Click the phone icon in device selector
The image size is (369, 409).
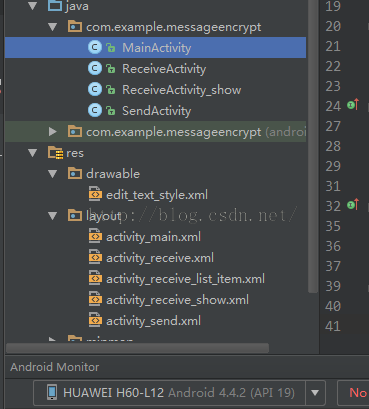[52, 392]
